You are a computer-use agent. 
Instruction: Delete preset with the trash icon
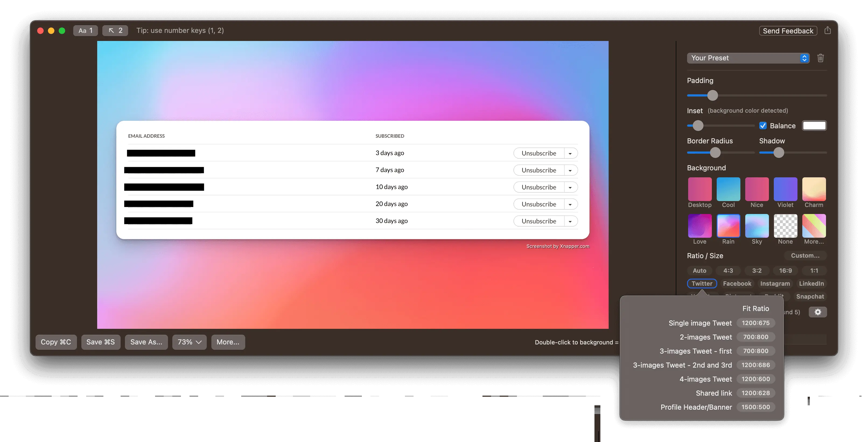821,58
